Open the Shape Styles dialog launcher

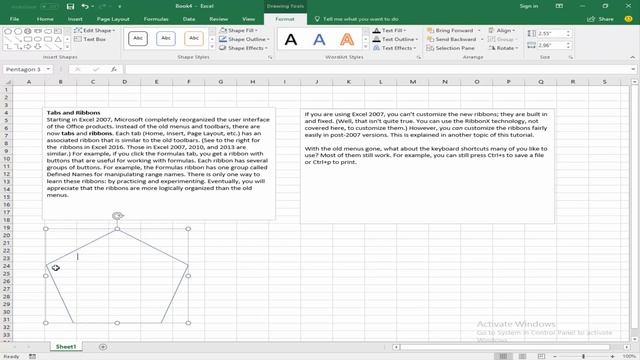pos(270,58)
